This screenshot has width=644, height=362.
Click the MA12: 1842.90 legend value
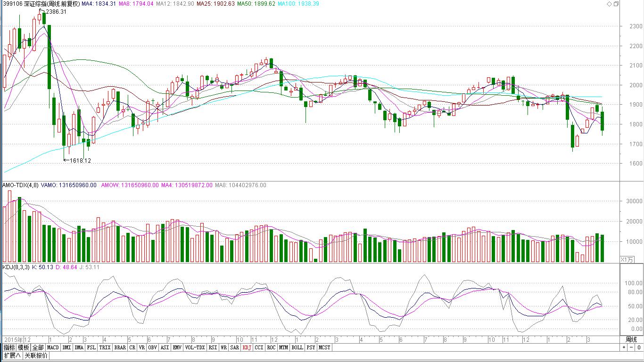(175, 4)
